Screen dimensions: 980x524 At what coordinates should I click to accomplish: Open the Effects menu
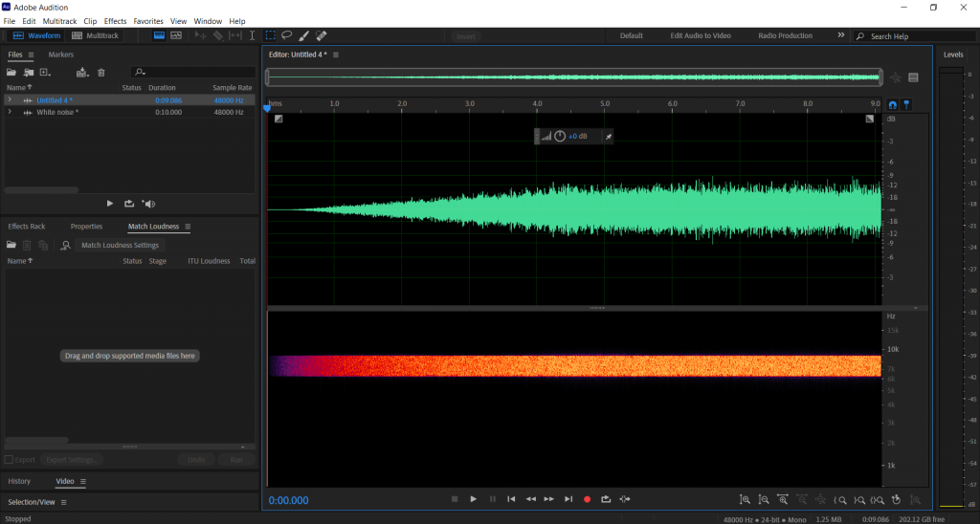point(115,21)
